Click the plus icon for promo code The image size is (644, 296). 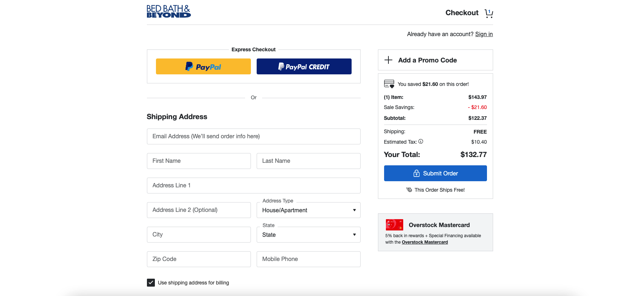388,60
